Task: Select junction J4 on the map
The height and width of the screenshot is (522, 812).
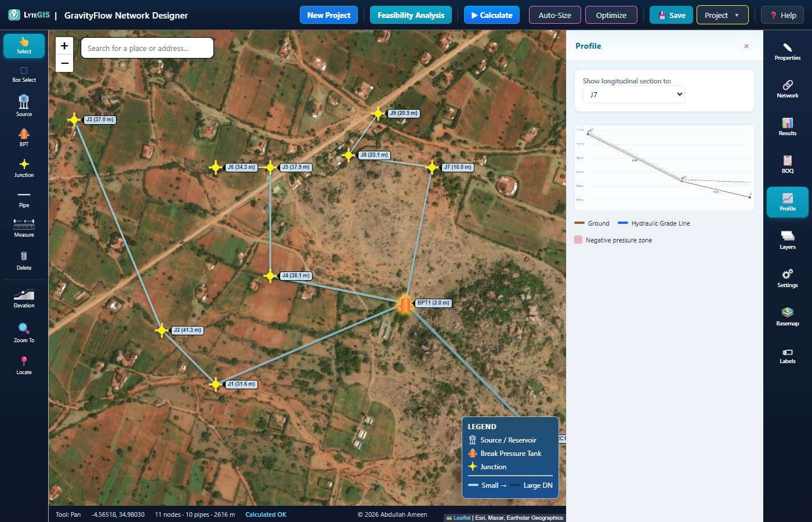Action: (270, 276)
